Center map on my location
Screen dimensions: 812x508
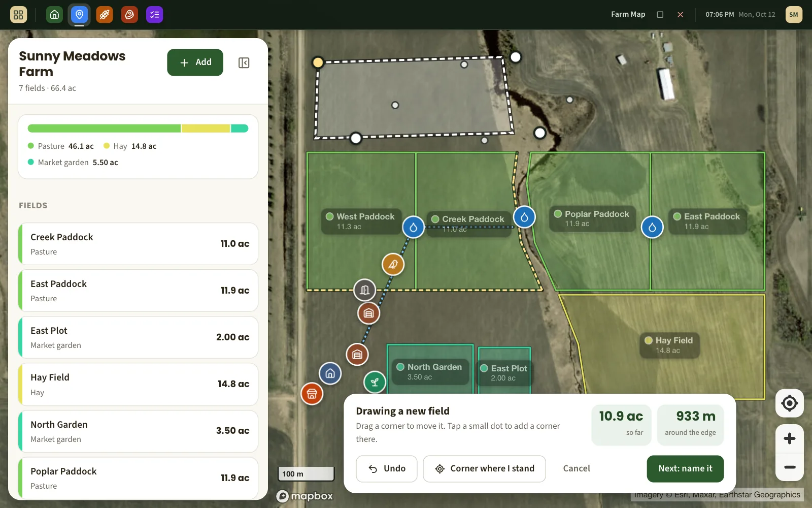tap(789, 403)
